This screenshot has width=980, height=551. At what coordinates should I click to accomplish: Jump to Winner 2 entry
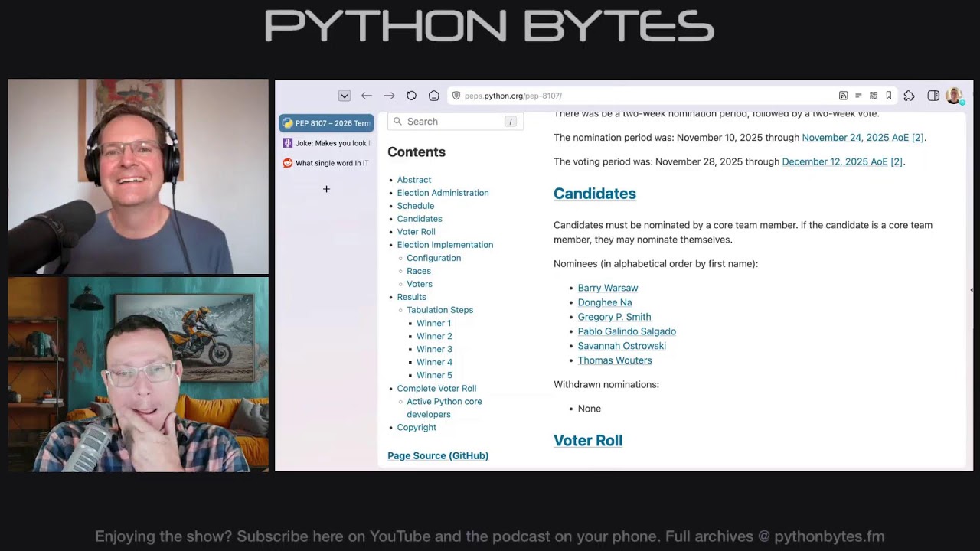[434, 336]
